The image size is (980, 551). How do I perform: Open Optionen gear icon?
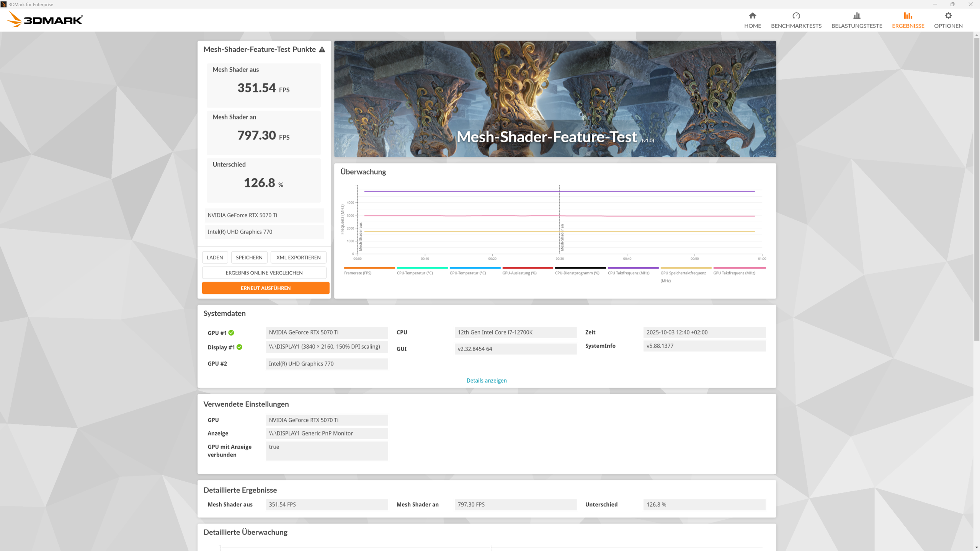pyautogui.click(x=948, y=16)
